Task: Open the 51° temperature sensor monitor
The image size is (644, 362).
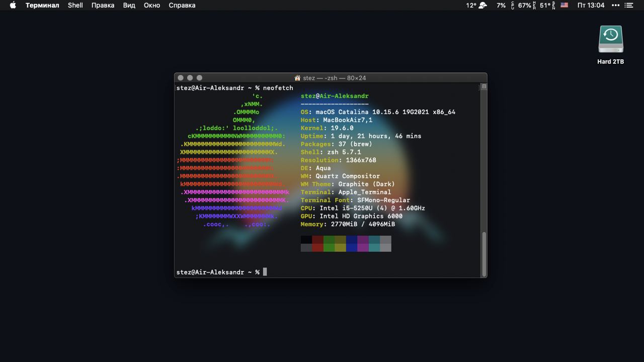Action: coord(547,5)
